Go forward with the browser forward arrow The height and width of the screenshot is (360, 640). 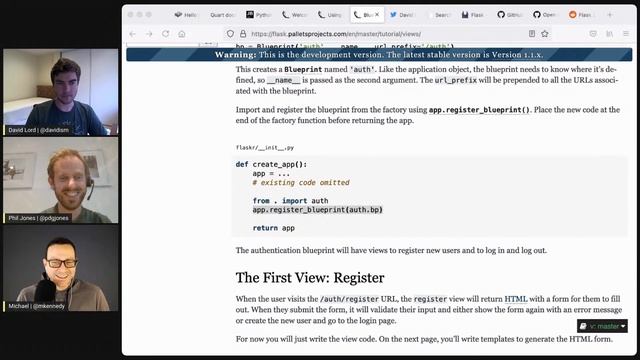coord(149,34)
